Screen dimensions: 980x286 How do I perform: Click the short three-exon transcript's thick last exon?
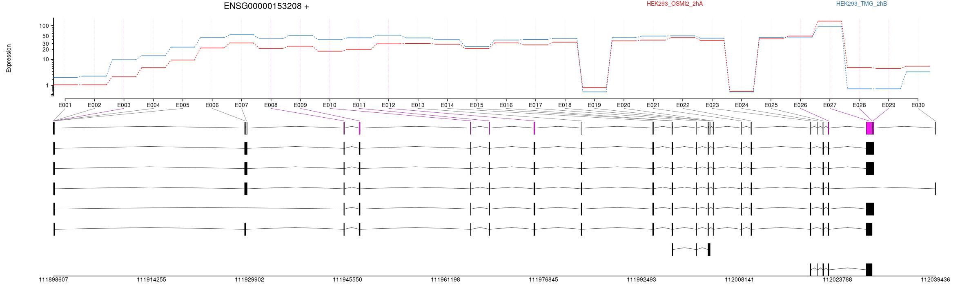pos(709,250)
